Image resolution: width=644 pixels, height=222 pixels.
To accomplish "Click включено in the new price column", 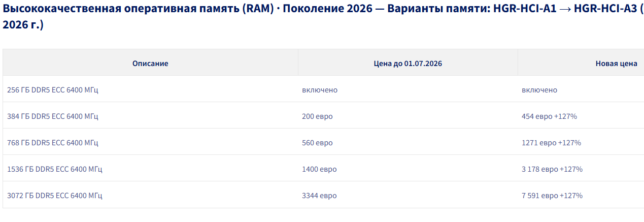I will [x=539, y=90].
